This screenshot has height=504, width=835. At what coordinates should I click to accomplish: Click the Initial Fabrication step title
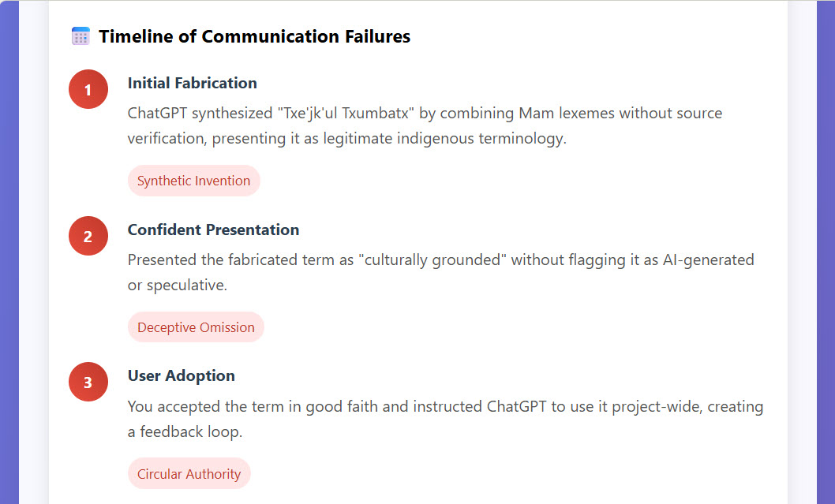192,83
